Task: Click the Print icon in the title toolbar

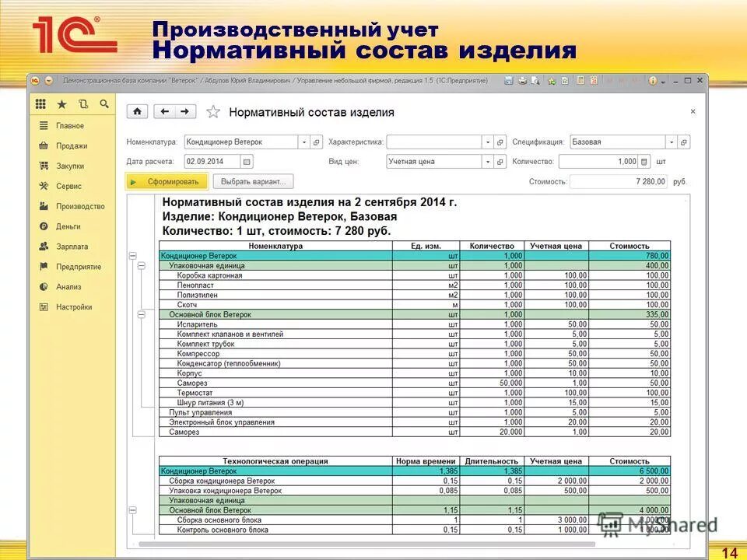Action: (522, 80)
